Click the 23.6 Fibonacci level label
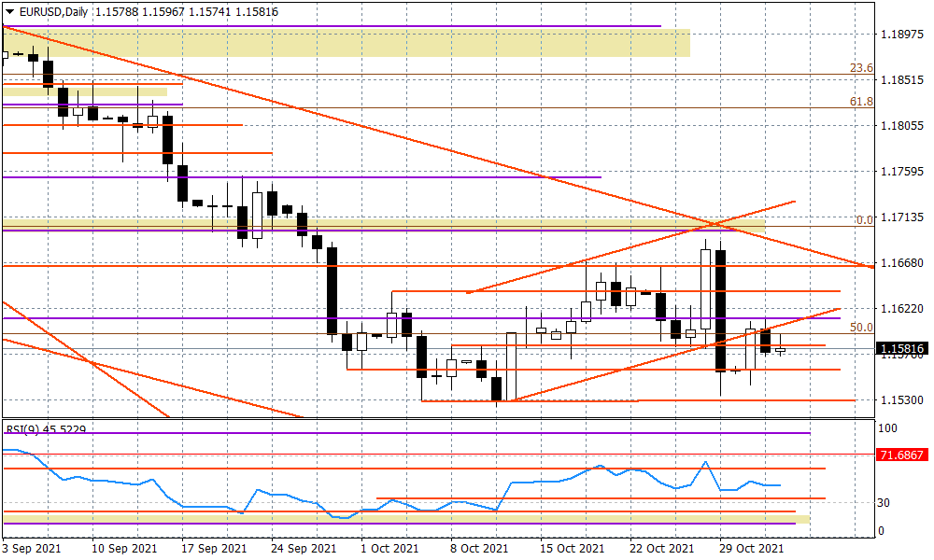The image size is (934, 560). (861, 68)
